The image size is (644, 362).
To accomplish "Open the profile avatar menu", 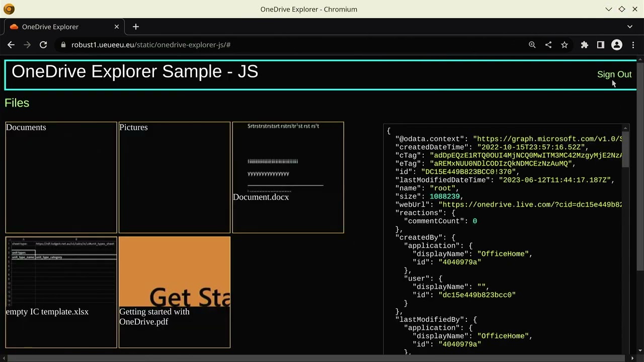I will 617,45.
